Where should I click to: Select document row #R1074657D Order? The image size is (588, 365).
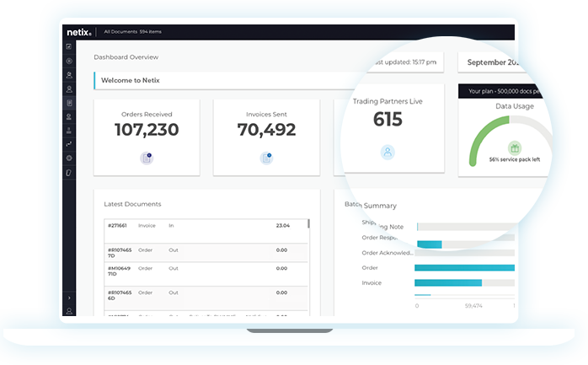[206, 253]
